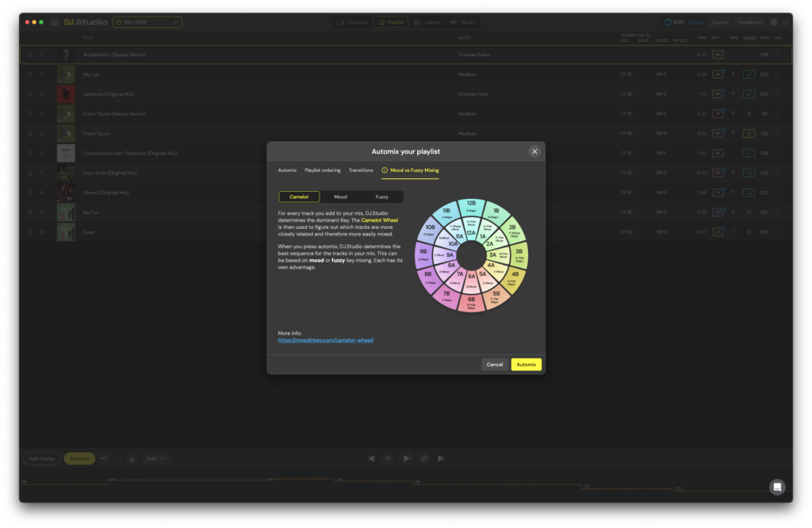Viewport: 812px width, 528px height.
Task: Open the Mix 0624 project dropdown
Action: (x=147, y=22)
